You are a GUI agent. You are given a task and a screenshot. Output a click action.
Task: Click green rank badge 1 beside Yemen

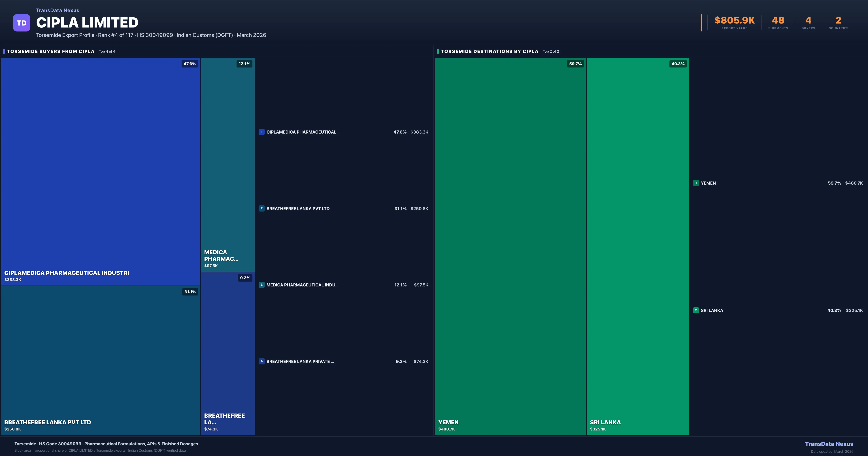coord(696,183)
